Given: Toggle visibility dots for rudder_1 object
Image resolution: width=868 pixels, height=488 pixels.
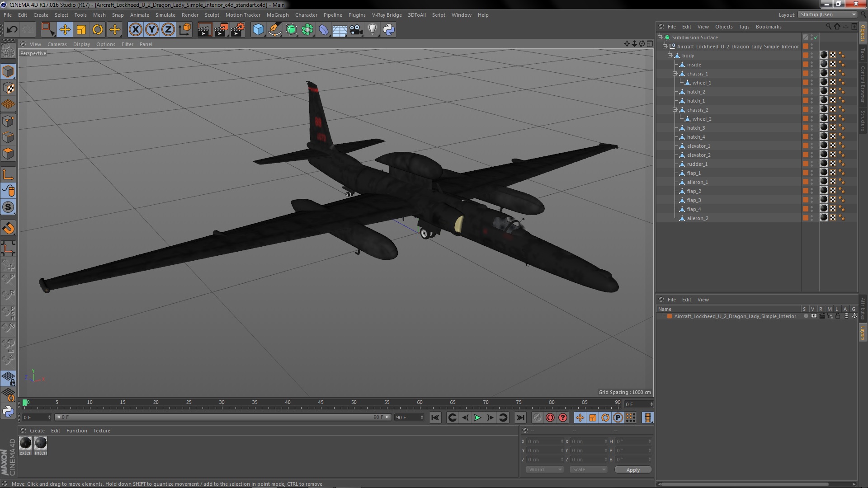Looking at the screenshot, I should [x=812, y=164].
